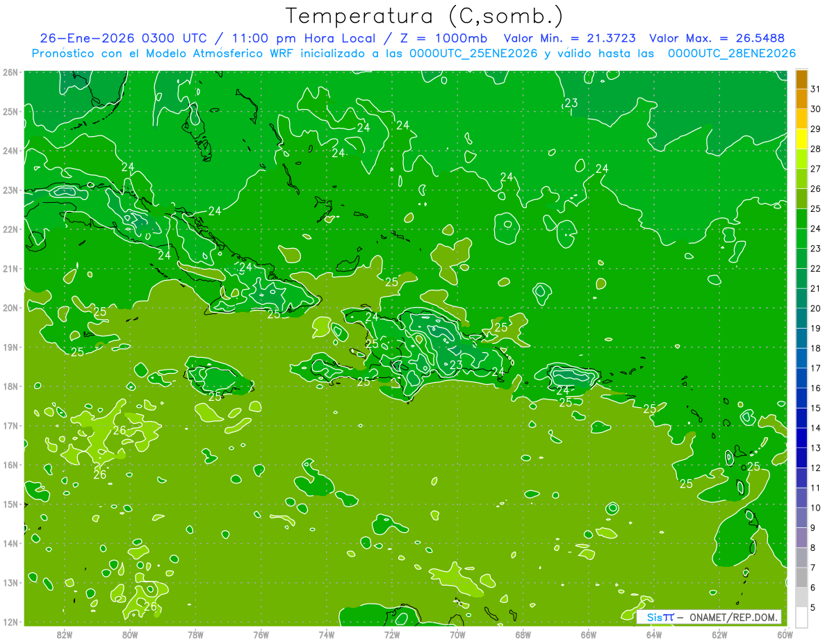Click the 23N latitude axis label
834x644 pixels.
(x=10, y=190)
